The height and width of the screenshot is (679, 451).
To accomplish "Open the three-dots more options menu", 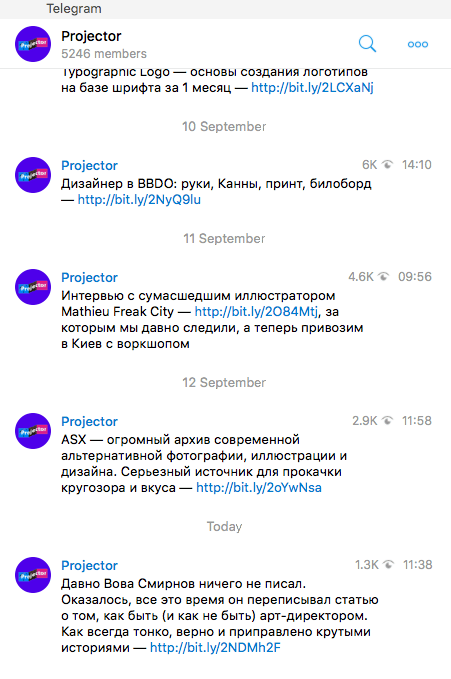I will tap(418, 44).
